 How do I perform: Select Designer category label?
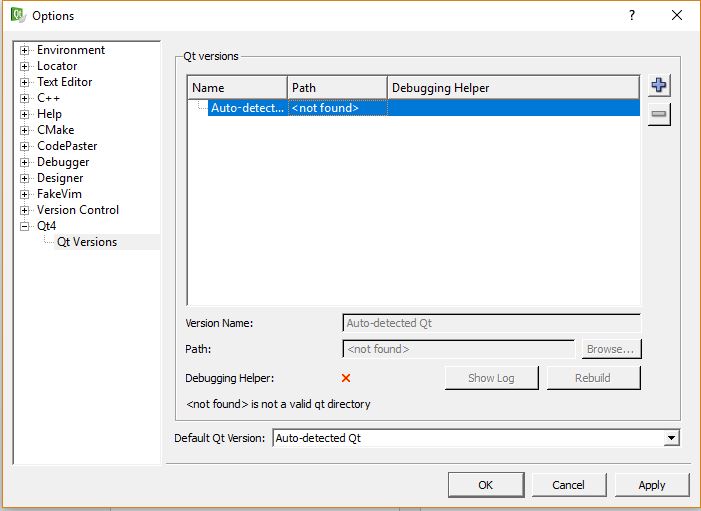(x=60, y=178)
